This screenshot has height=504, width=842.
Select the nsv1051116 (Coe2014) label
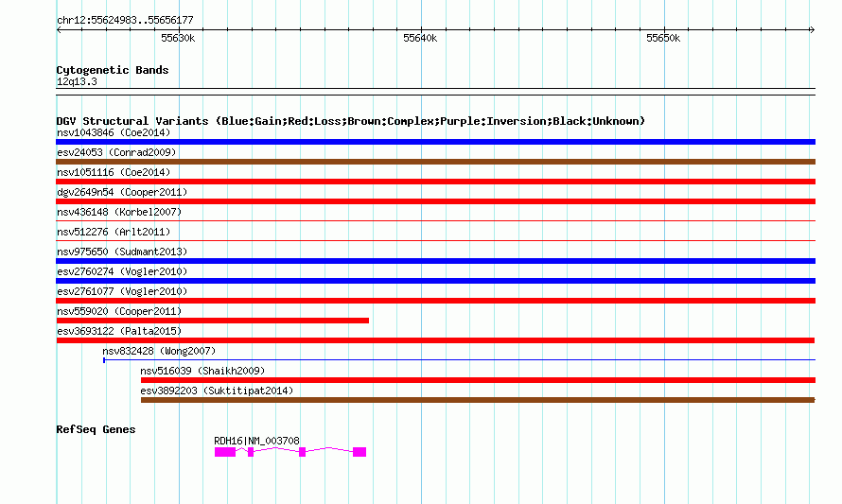(114, 172)
